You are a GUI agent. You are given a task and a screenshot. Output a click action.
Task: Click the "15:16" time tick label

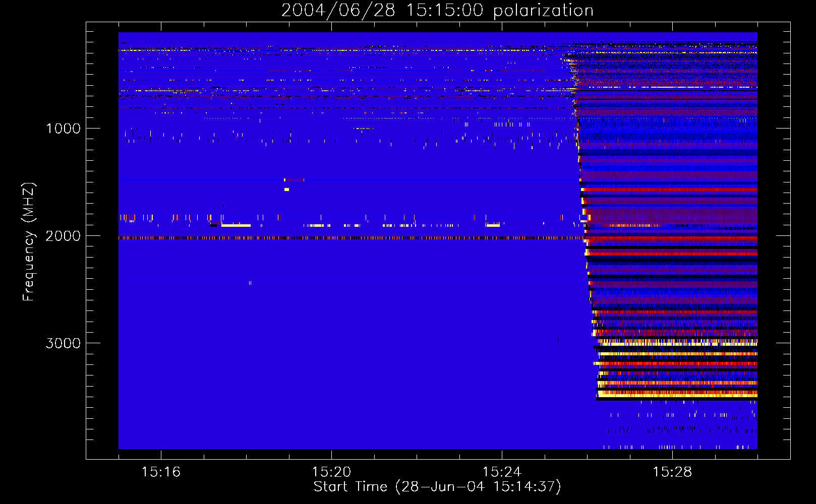point(161,472)
